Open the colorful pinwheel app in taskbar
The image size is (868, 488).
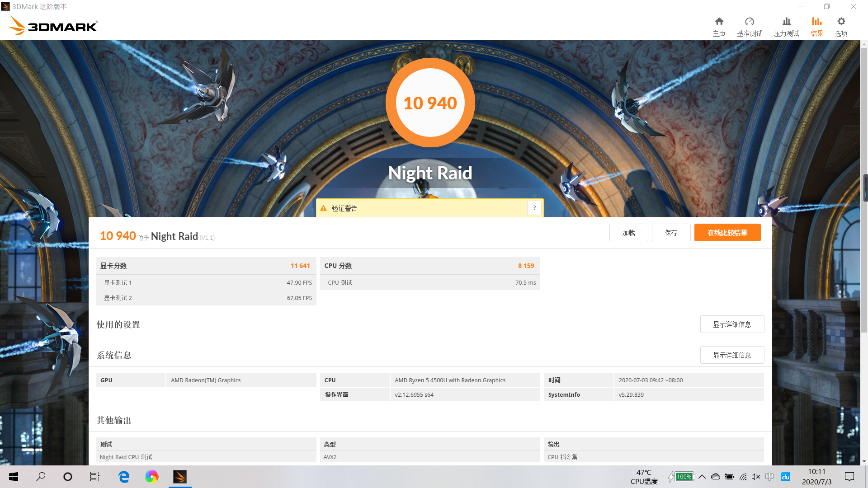[x=152, y=477]
